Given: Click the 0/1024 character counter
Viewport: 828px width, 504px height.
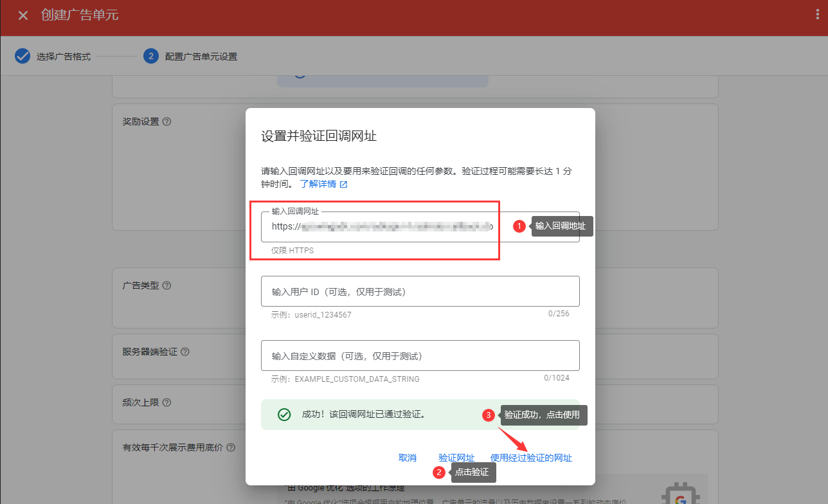Looking at the screenshot, I should pyautogui.click(x=557, y=378).
